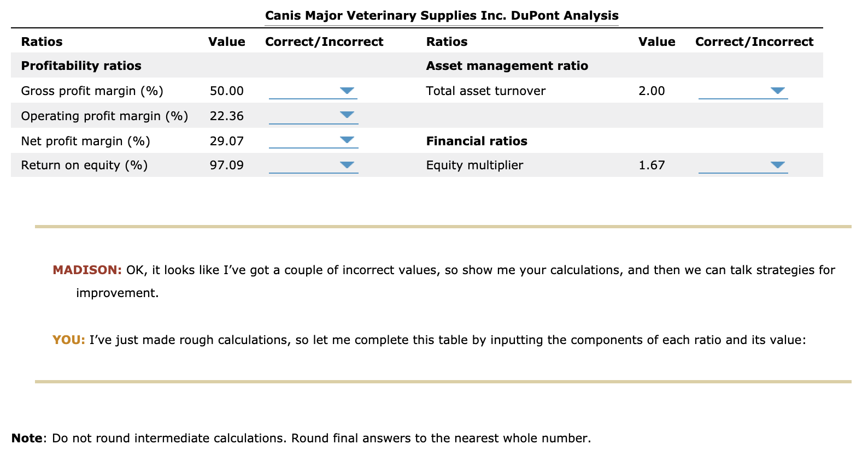Click the Gross profit margin value 50.00
868x474 pixels.
point(227,91)
